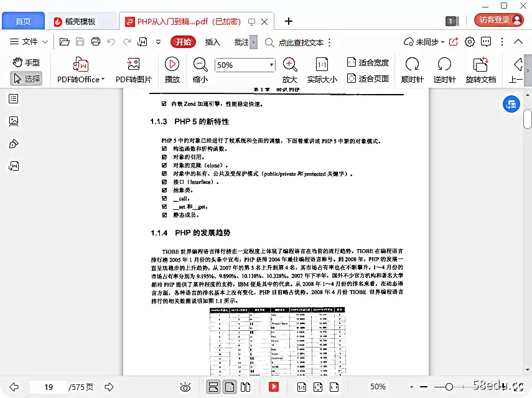The height and width of the screenshot is (398, 532).
Task: Switch to the 稻壳模板 tab
Action: 80,21
